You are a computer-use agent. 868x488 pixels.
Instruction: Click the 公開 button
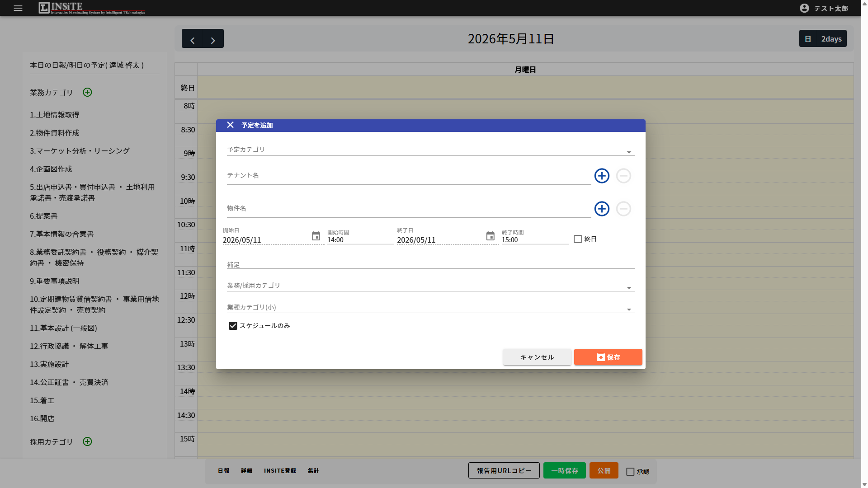(x=604, y=470)
